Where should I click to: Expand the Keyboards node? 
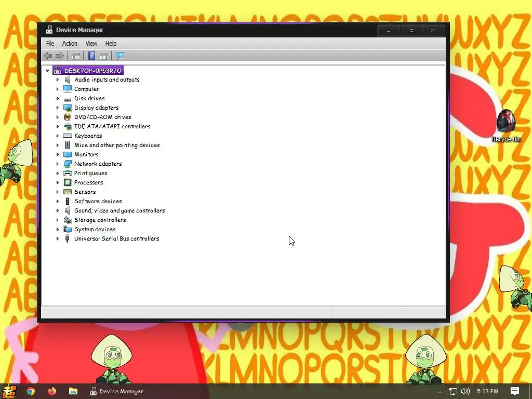(57, 136)
